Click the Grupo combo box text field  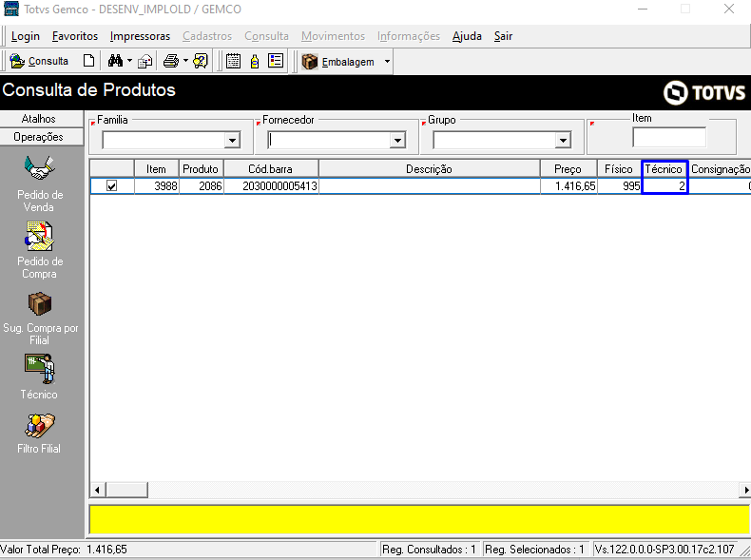(494, 141)
